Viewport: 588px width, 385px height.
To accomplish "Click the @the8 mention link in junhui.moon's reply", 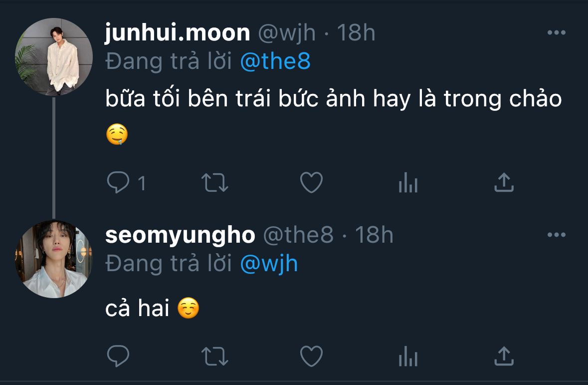I will point(275,61).
